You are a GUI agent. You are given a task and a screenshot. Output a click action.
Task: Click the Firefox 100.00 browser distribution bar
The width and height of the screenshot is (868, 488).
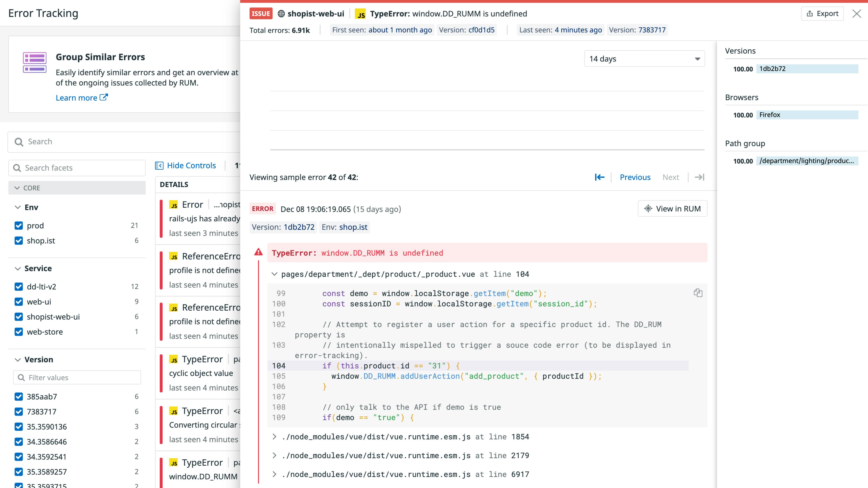(x=807, y=115)
